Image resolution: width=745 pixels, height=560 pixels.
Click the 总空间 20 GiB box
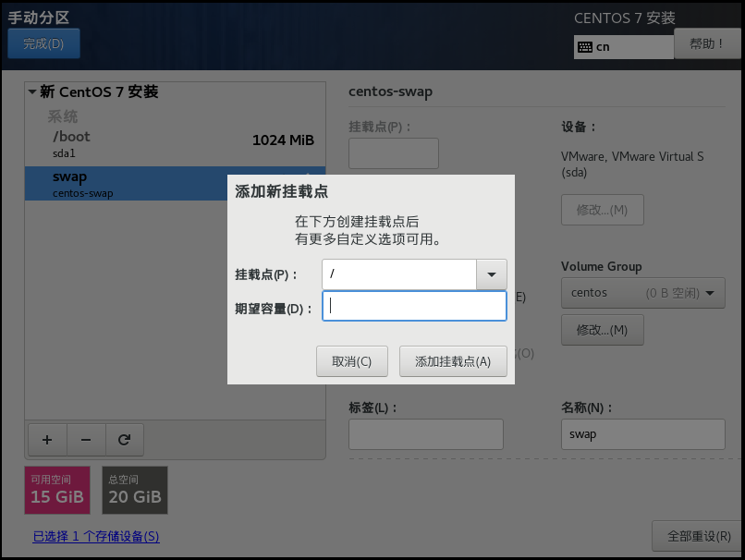pos(135,490)
